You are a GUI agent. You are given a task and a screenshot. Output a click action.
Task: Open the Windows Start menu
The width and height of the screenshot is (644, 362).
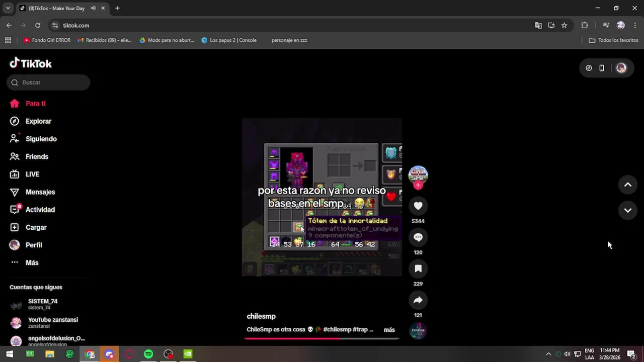pyautogui.click(x=10, y=354)
